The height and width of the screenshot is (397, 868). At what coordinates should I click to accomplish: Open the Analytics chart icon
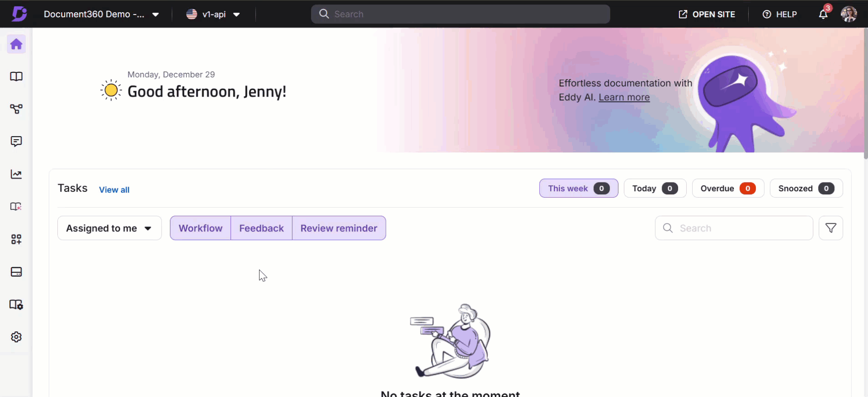(16, 174)
